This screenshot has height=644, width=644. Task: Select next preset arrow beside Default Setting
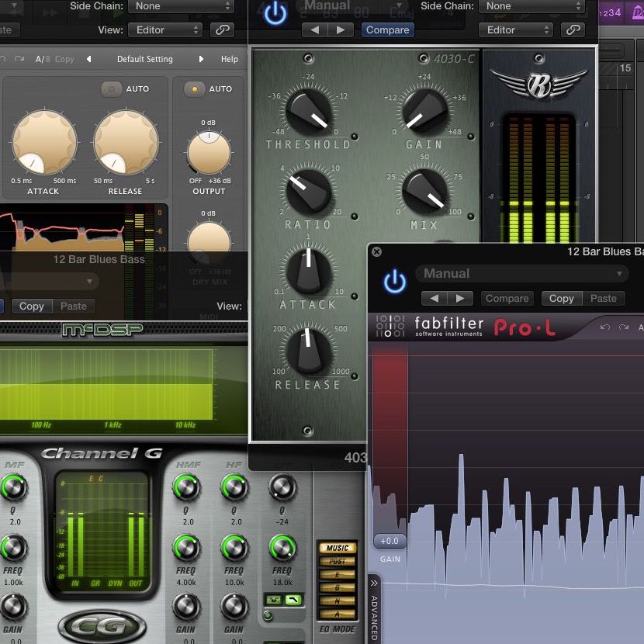click(x=201, y=59)
